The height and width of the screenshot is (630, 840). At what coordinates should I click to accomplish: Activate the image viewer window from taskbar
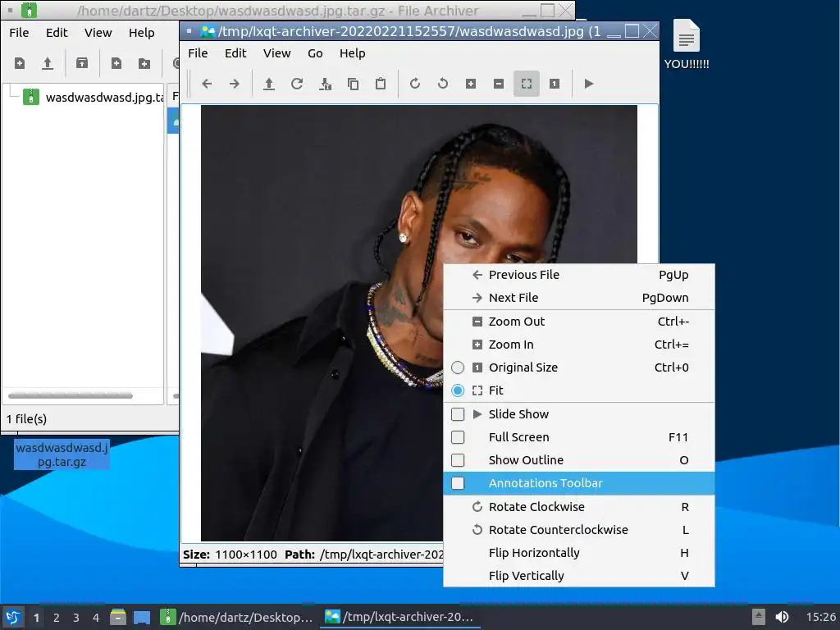point(399,617)
